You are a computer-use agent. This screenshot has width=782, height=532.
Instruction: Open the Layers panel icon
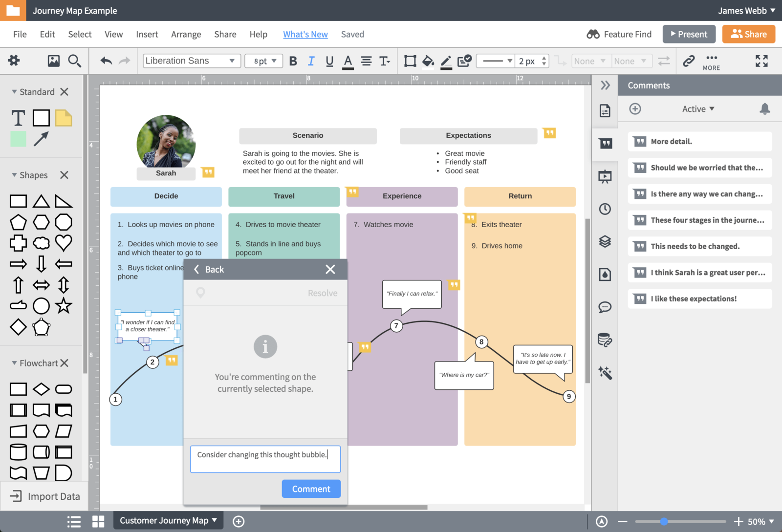pyautogui.click(x=605, y=242)
